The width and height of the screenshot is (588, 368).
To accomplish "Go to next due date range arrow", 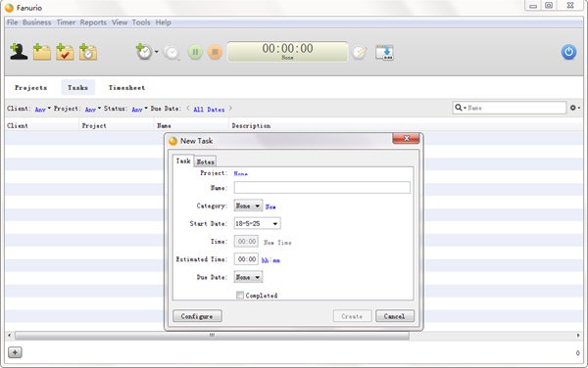I will [230, 109].
